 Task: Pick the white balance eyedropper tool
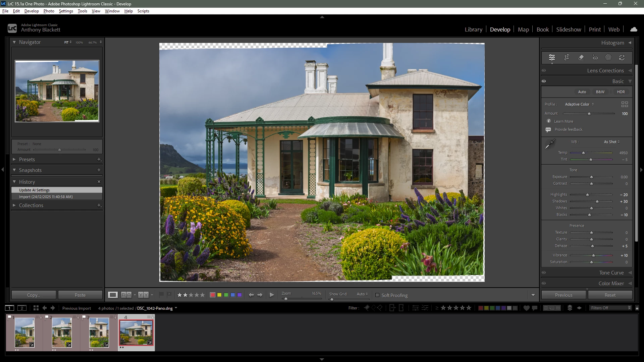pyautogui.click(x=550, y=144)
